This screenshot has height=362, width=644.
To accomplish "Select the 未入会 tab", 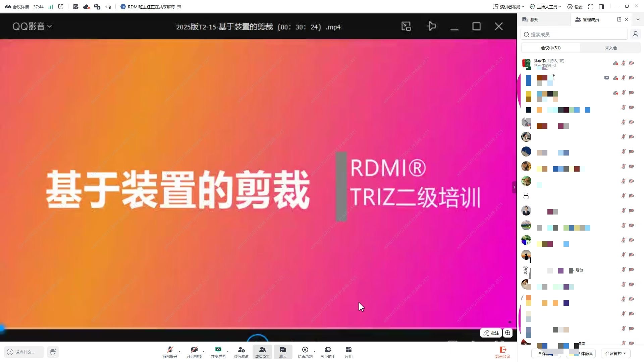I will point(611,48).
